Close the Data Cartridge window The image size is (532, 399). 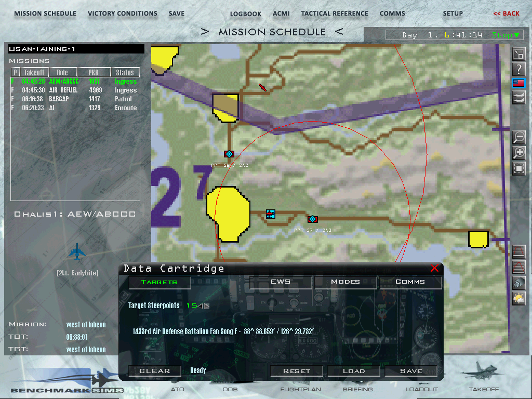(434, 268)
